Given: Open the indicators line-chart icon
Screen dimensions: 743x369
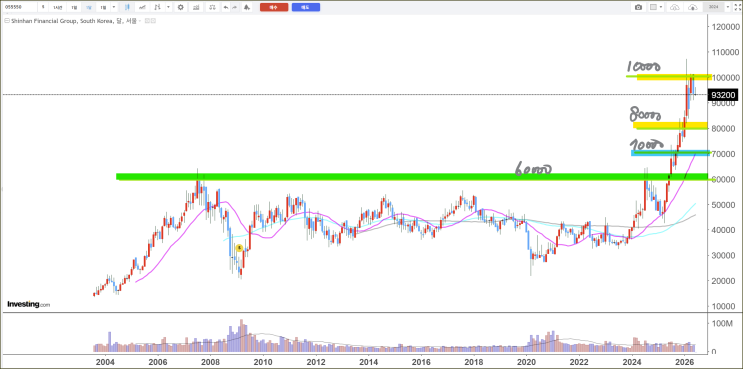Looking at the screenshot, I should (x=142, y=7).
